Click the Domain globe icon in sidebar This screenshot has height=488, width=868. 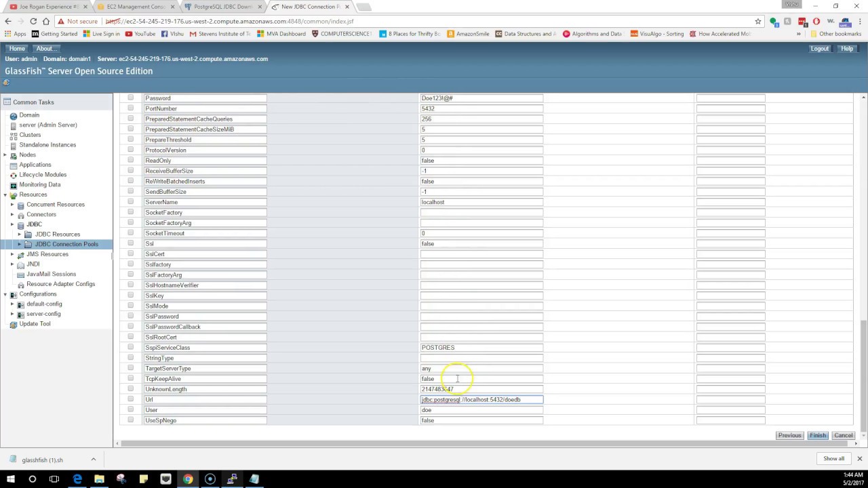tap(13, 116)
